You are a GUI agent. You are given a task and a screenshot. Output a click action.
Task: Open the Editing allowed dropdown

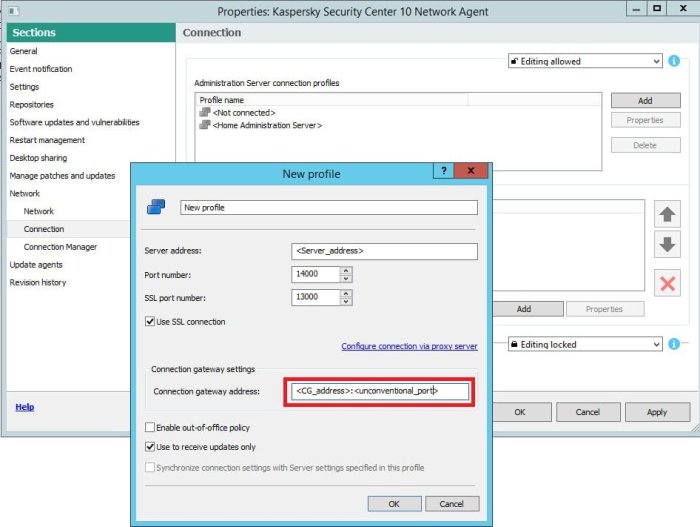[585, 61]
